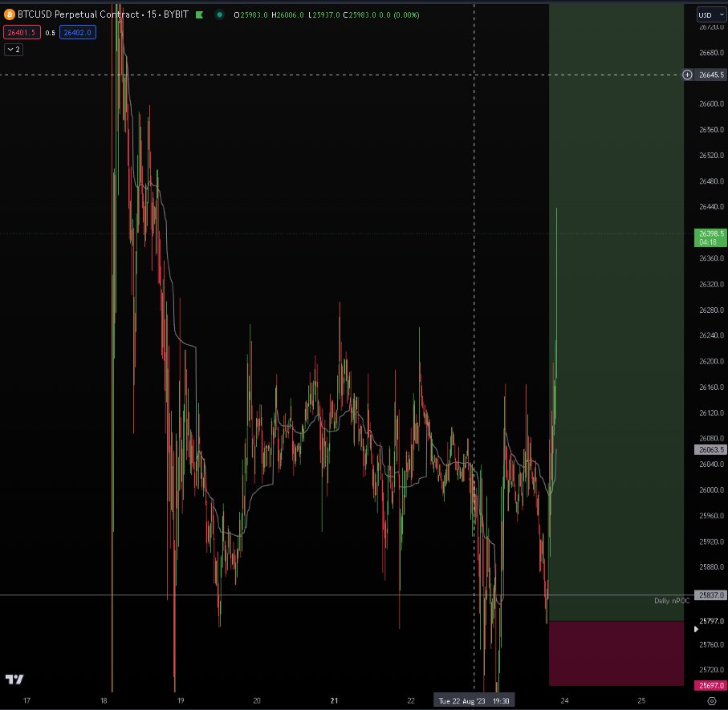This screenshot has height=710, width=728.
Task: Click date 24 on the time axis
Action: 564,700
